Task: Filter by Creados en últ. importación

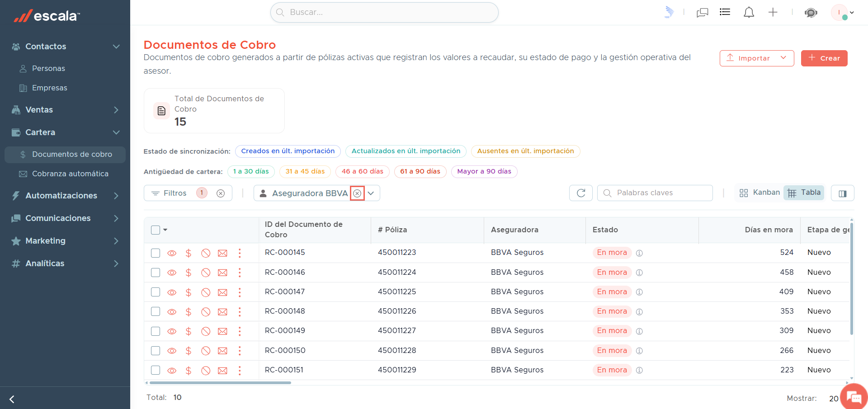Action: (288, 151)
